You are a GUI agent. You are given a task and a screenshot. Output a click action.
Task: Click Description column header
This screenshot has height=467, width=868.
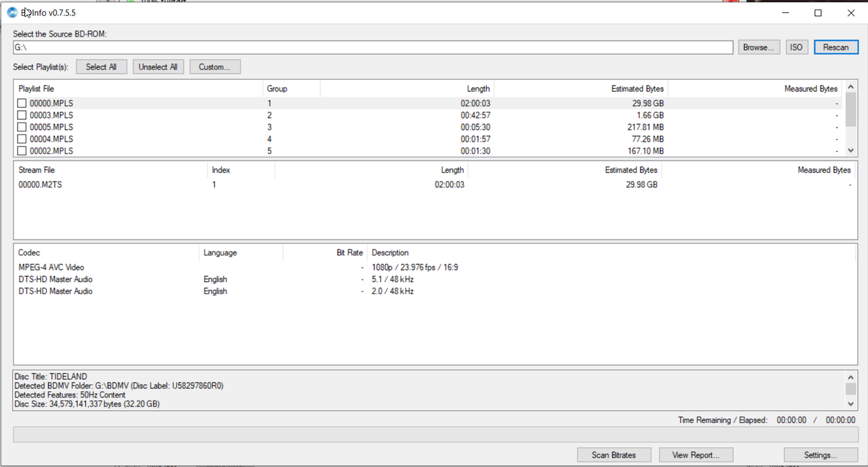pyautogui.click(x=610, y=253)
